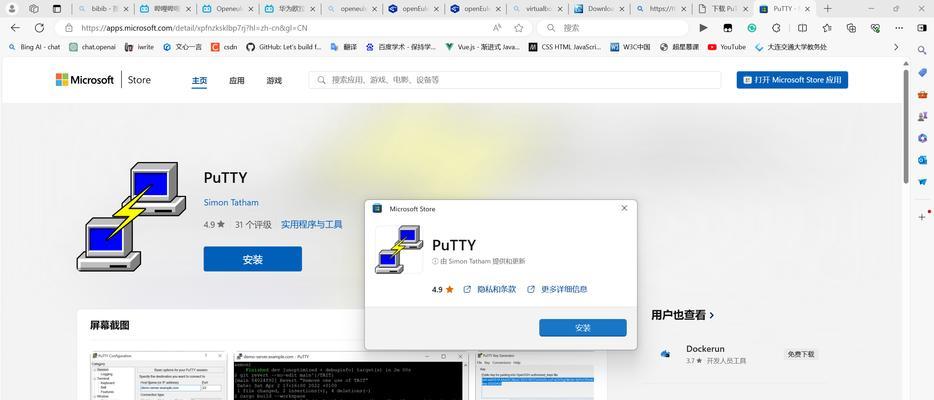Click the page vertical scrollbar

coord(906,127)
